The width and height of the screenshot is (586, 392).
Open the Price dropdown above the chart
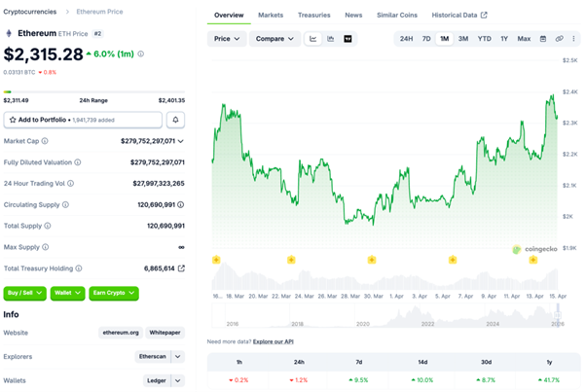(x=227, y=39)
